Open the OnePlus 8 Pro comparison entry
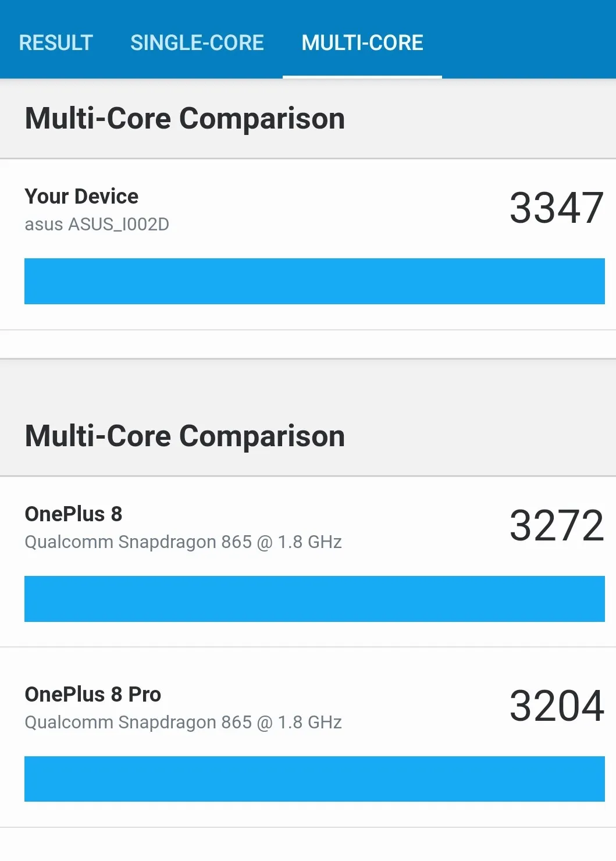The image size is (616, 861). tap(308, 738)
